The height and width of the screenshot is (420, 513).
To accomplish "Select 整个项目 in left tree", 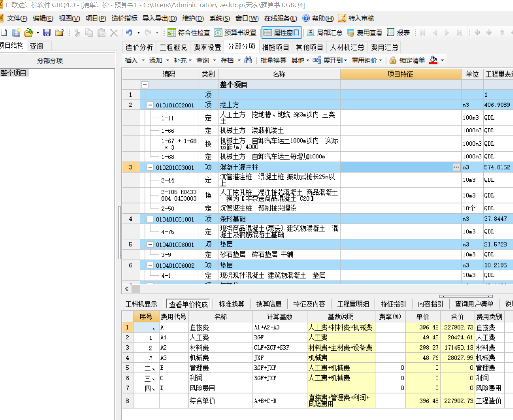I will [14, 73].
